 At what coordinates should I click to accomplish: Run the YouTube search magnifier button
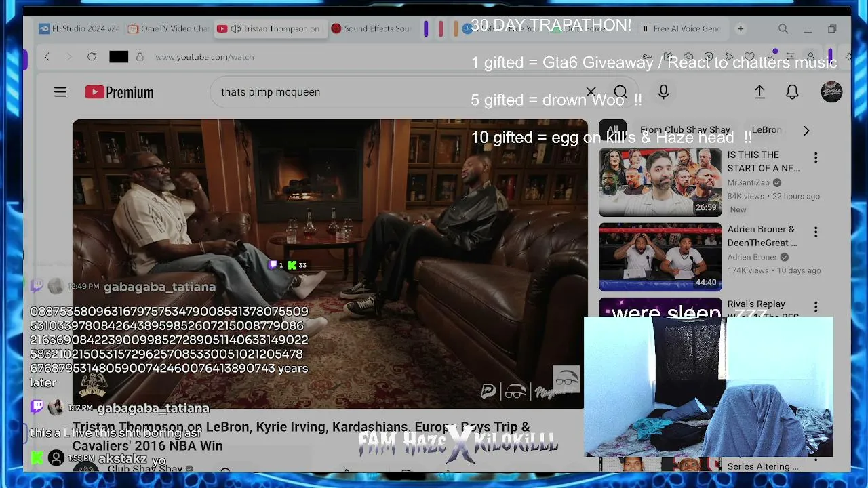620,92
